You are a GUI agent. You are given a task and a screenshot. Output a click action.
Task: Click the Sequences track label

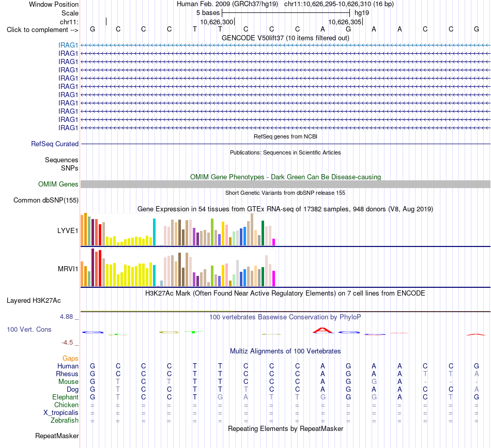coord(62,160)
